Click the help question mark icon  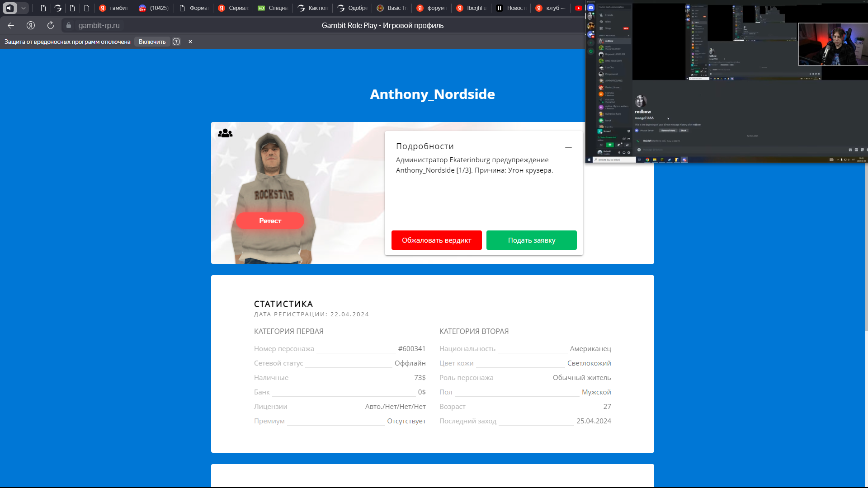point(176,42)
